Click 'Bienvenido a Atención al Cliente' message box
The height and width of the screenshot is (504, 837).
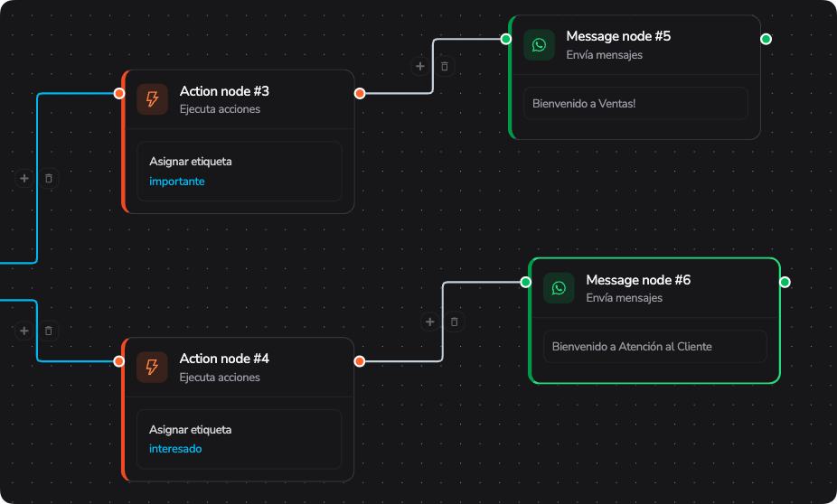click(655, 347)
